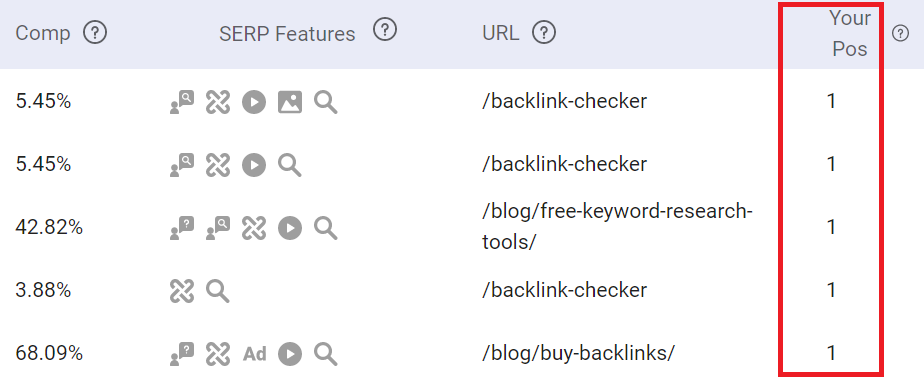Open /backlink-checker link in first row

tap(564, 102)
